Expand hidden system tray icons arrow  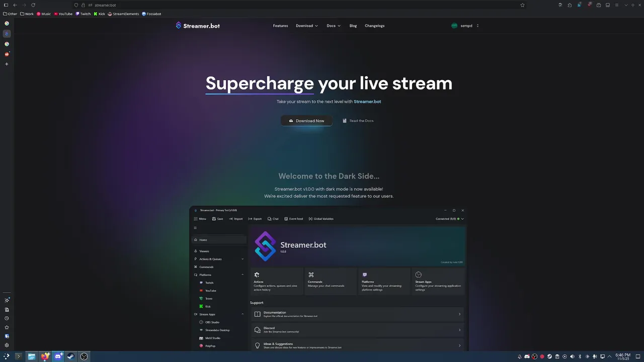(x=609, y=356)
